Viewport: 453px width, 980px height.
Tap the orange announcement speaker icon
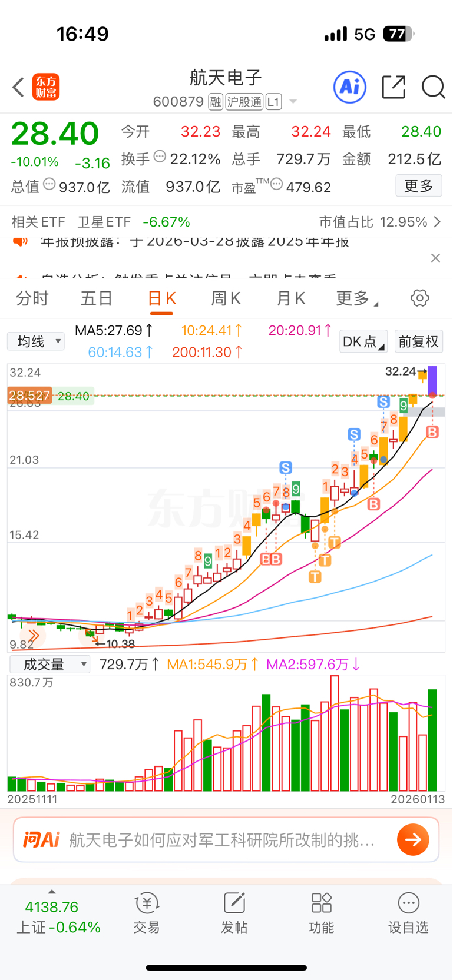(x=20, y=242)
